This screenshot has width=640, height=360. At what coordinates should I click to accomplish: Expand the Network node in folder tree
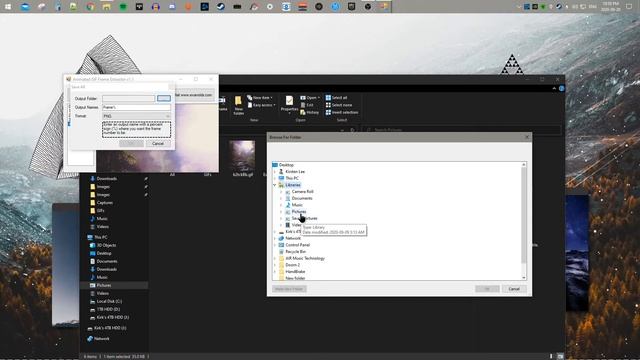(x=275, y=238)
